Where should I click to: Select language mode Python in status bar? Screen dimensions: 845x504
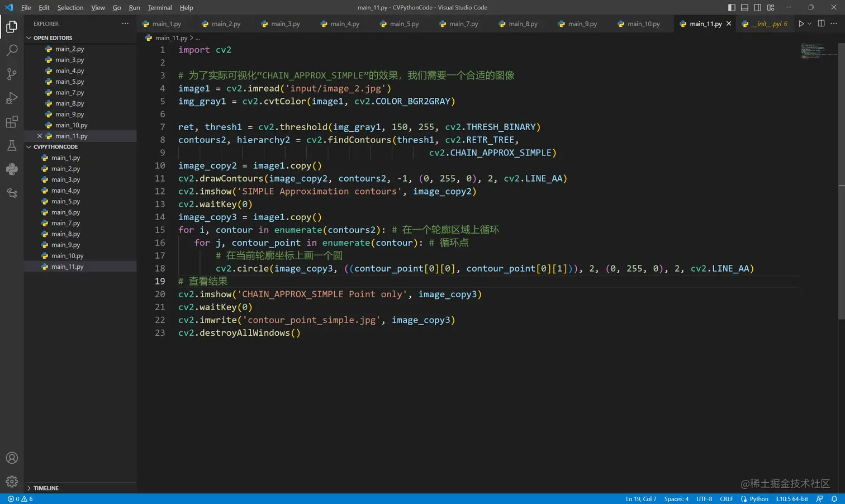click(x=759, y=499)
